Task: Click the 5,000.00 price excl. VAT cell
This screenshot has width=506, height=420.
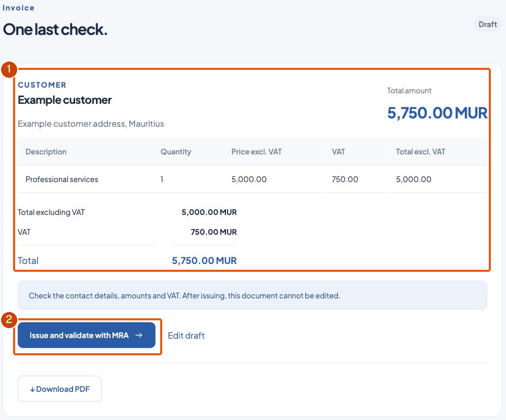Action: pos(249,179)
